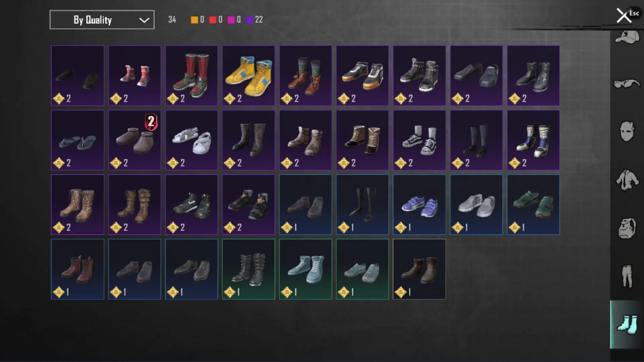
Task: Filter by the purple quality swatch
Action: tap(249, 20)
